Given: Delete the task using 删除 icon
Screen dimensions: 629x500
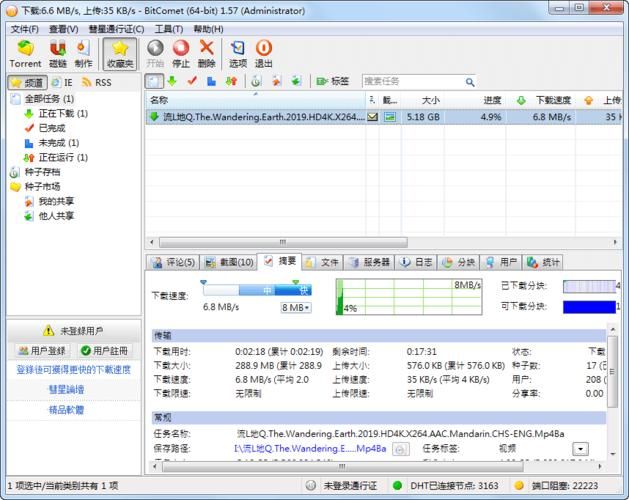Looking at the screenshot, I should click(207, 54).
